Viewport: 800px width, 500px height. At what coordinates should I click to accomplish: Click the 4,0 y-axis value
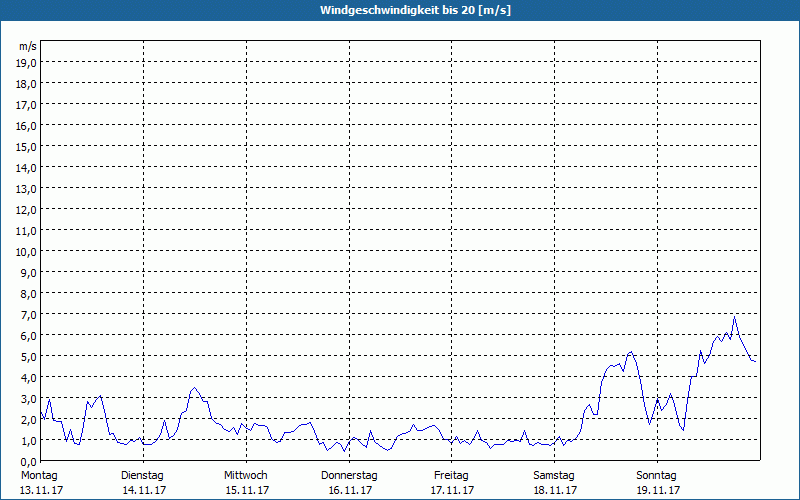pyautogui.click(x=29, y=378)
